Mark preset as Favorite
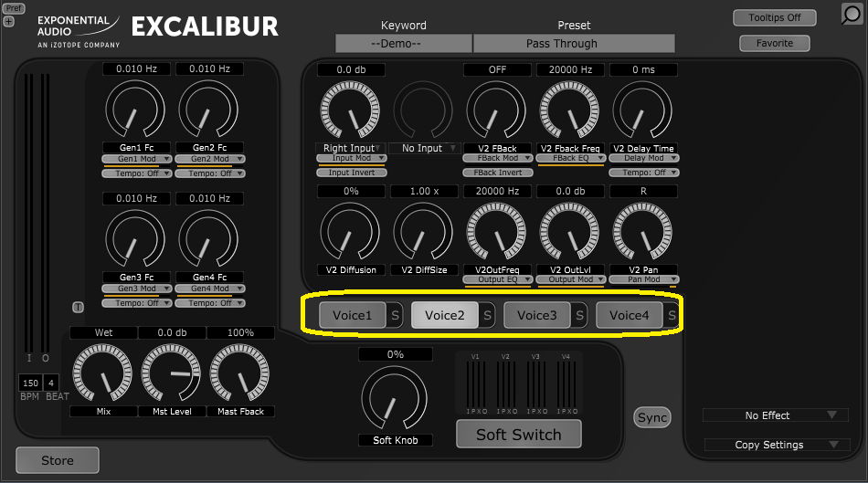Screen dimensions: 868x483 [775, 43]
